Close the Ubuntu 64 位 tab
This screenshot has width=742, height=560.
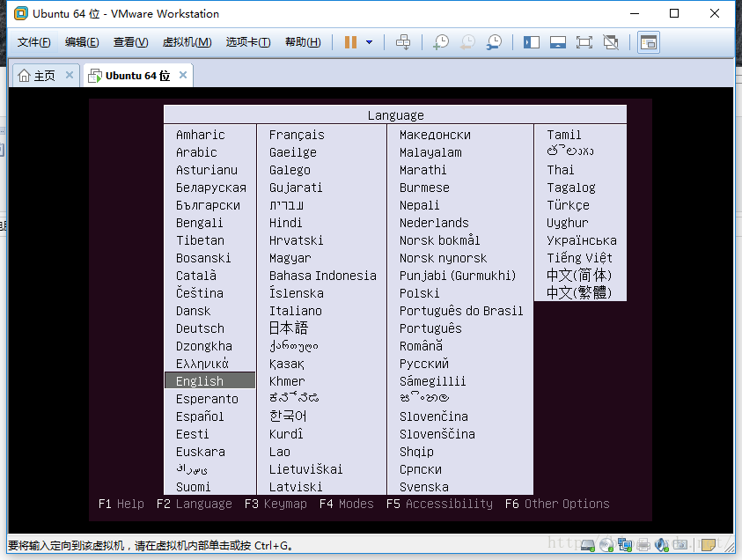tap(183, 75)
